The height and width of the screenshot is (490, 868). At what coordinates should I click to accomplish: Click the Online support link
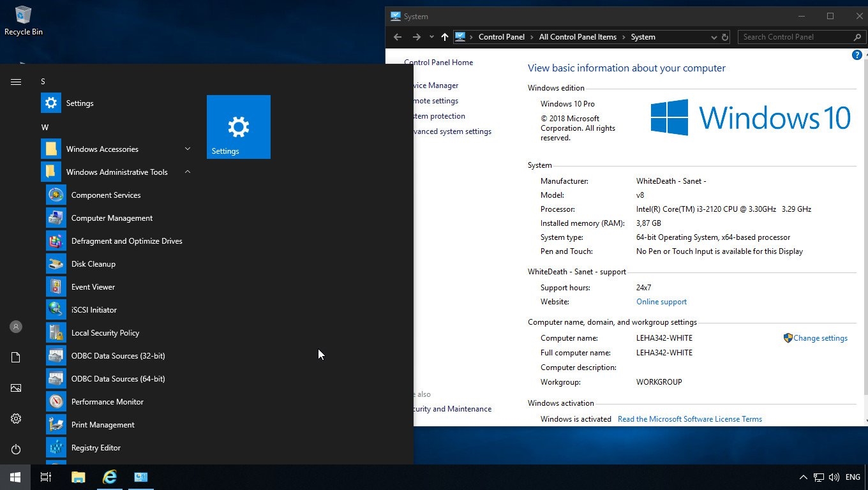[661, 302]
